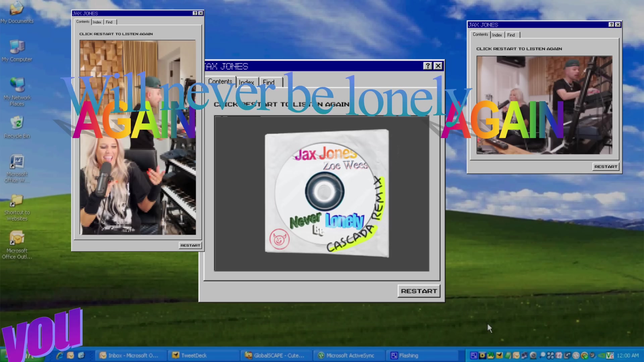This screenshot has height=362, width=644.
Task: Open My Documents desktop icon
Action: coord(16,13)
